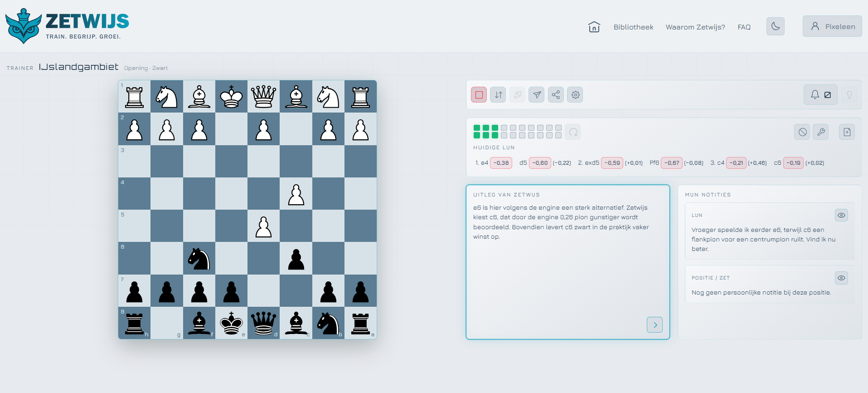The image size is (868, 393).
Task: Click the prohibition circle icon
Action: pyautogui.click(x=802, y=132)
